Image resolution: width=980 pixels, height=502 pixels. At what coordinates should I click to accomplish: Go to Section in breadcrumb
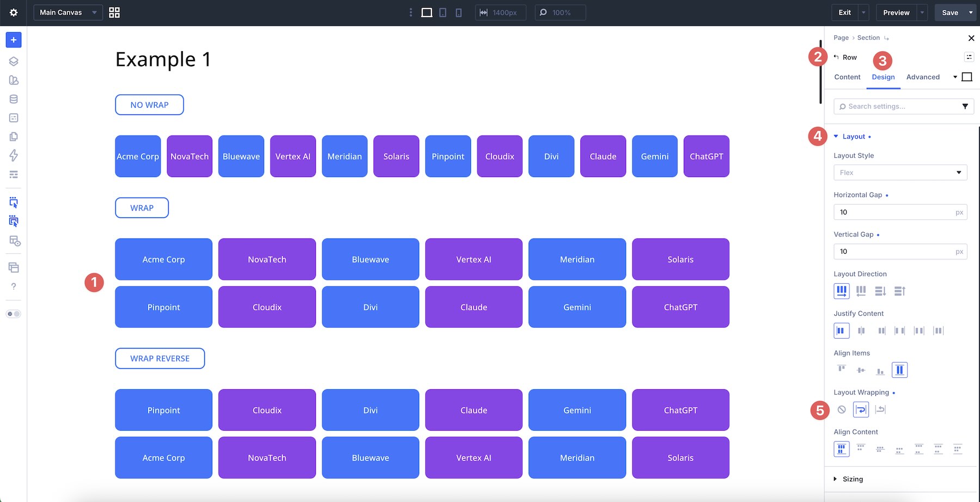pyautogui.click(x=868, y=38)
